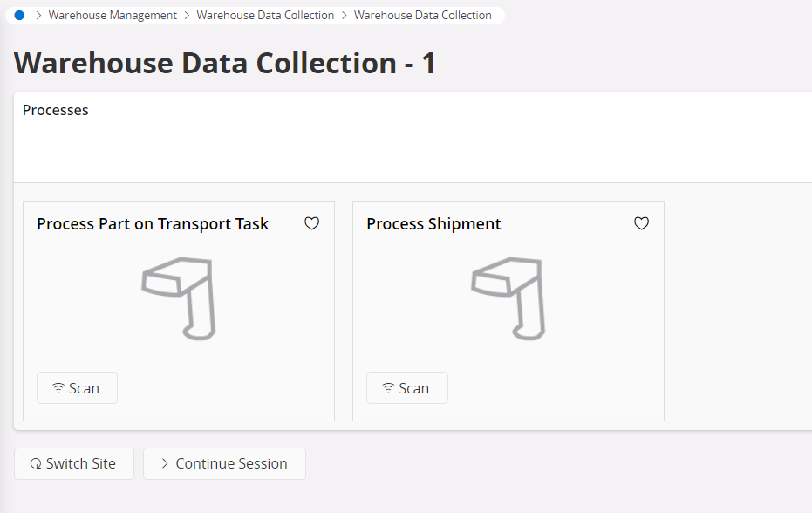Scan for Process Part on Transport Task
Viewport: 812px width, 513px height.
tap(77, 388)
